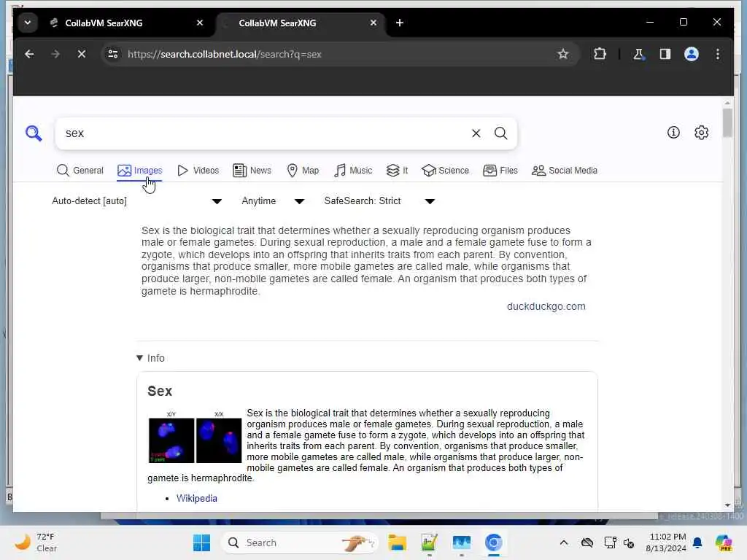This screenshot has width=747, height=560.
Task: Click the Copilot preview taskbar icon
Action: [724, 542]
